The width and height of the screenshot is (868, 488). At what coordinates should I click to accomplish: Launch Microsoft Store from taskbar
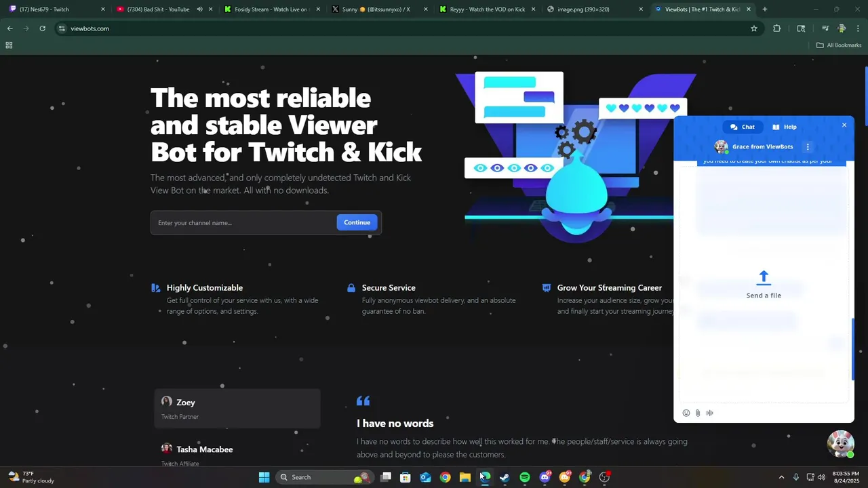(406, 477)
